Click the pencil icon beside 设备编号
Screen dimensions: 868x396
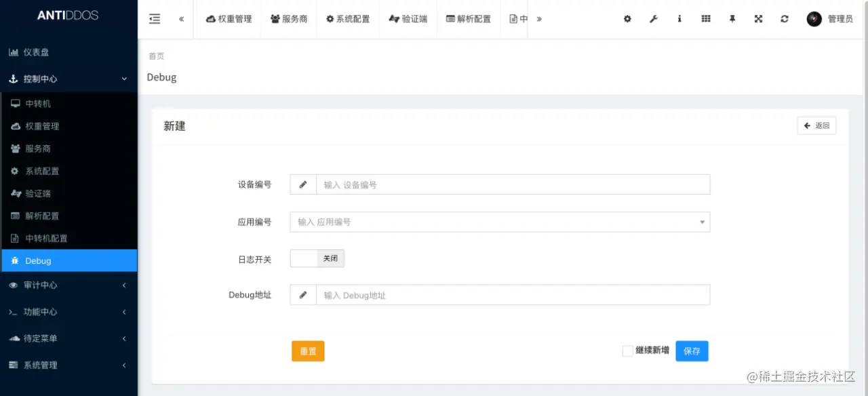pos(303,184)
